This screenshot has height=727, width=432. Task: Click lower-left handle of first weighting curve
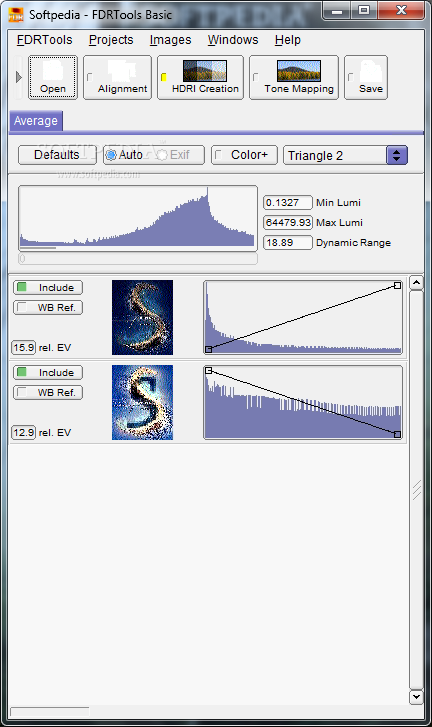click(209, 349)
